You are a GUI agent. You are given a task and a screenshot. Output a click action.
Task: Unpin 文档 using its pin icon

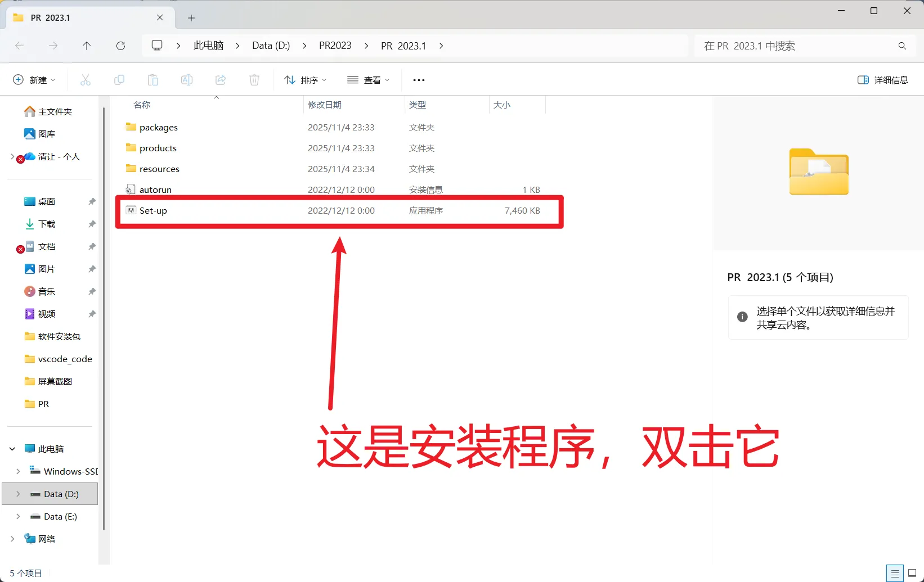pyautogui.click(x=92, y=246)
